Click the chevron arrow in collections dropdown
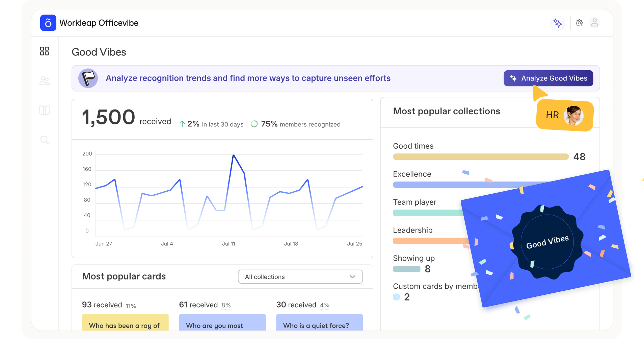Viewport: 644px width, 339px height. click(352, 277)
